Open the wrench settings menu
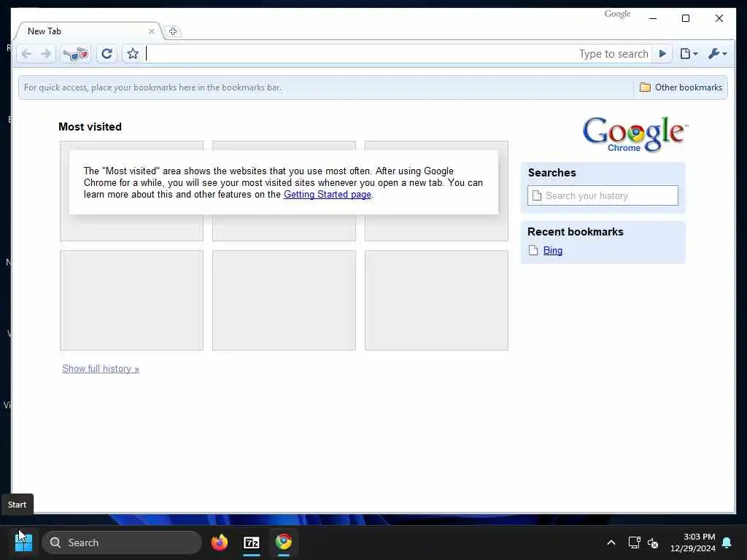This screenshot has width=747, height=560. [x=717, y=54]
